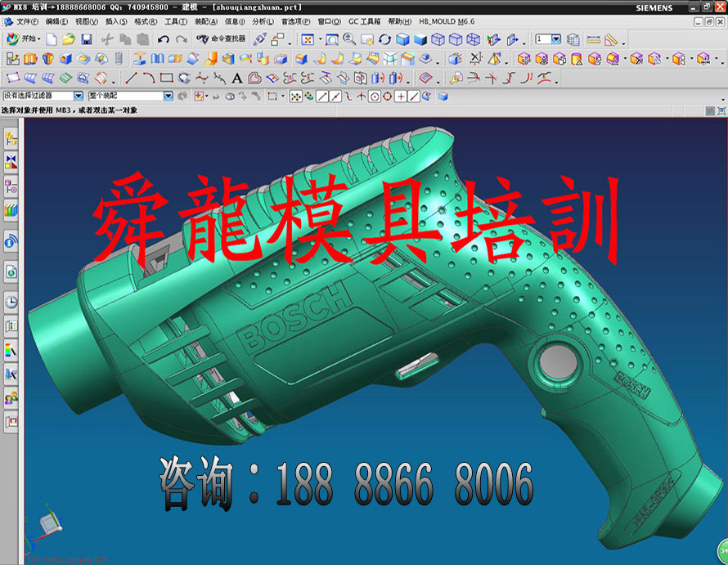Image resolution: width=728 pixels, height=565 pixels.
Task: Open the Internet Explorer sidebar tab
Action: (x=11, y=272)
